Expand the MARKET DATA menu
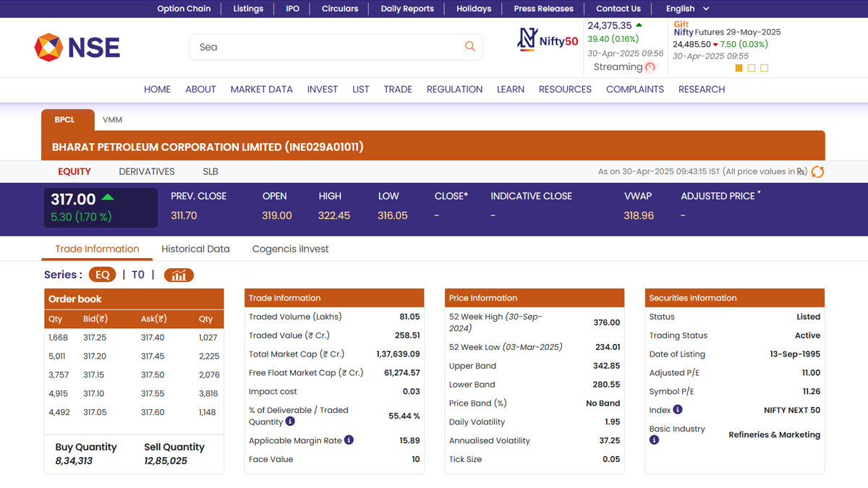Screen dimensions: 868x488 click(261, 90)
